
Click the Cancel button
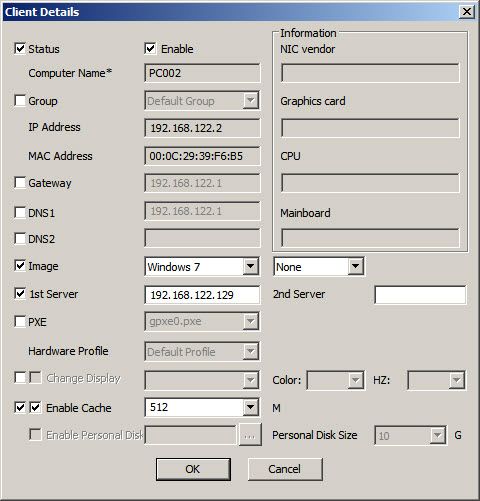point(285,469)
